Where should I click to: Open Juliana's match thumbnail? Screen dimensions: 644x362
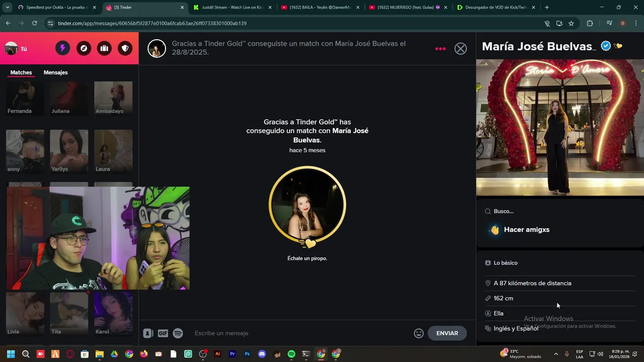[x=69, y=99]
